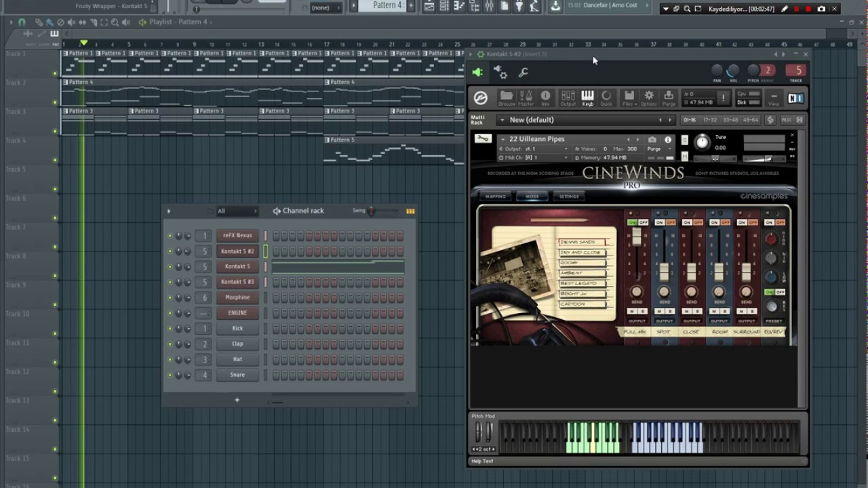This screenshot has height=488, width=868.
Task: Expand the 22 Uilleann Pipes instrument dropdown
Action: coord(502,139)
